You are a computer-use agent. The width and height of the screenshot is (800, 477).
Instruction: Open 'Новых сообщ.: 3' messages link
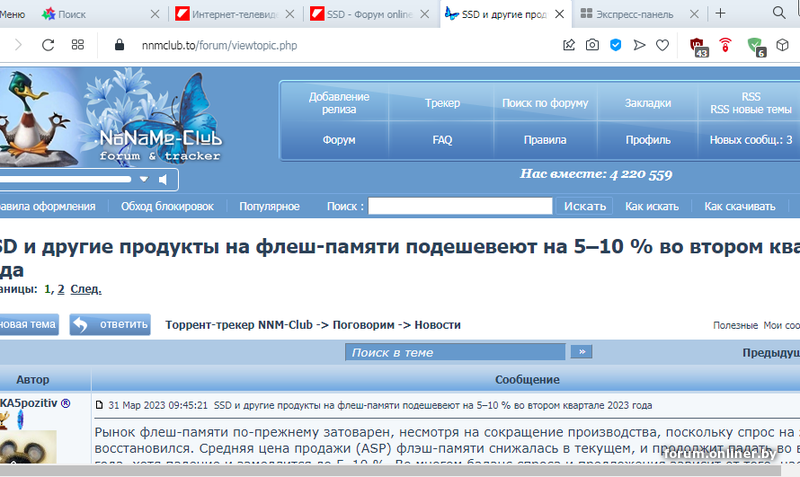point(751,140)
